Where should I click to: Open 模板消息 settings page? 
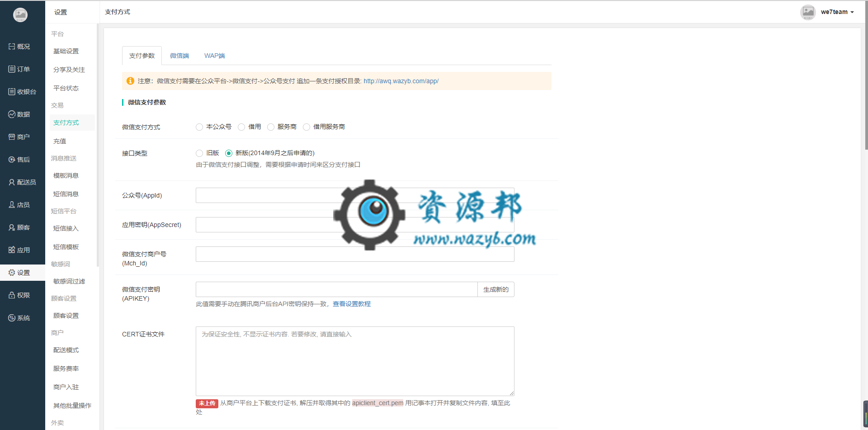pyautogui.click(x=66, y=175)
